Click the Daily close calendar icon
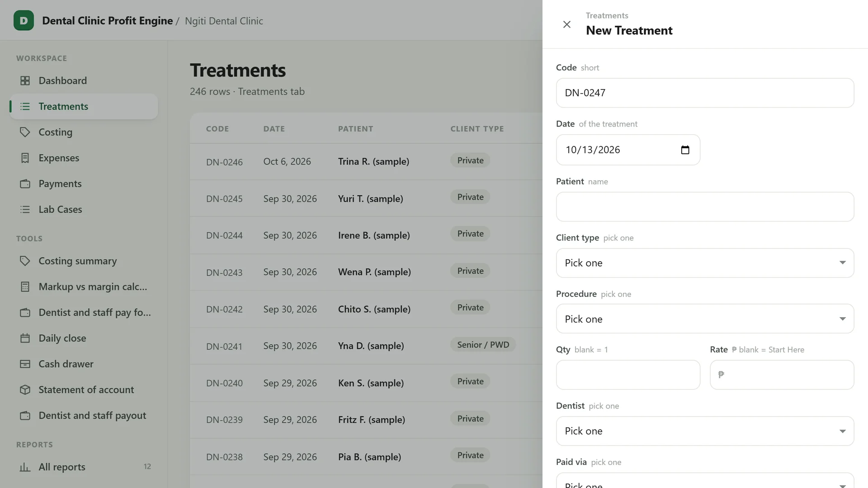Screen dimensions: 868x488 25,338
